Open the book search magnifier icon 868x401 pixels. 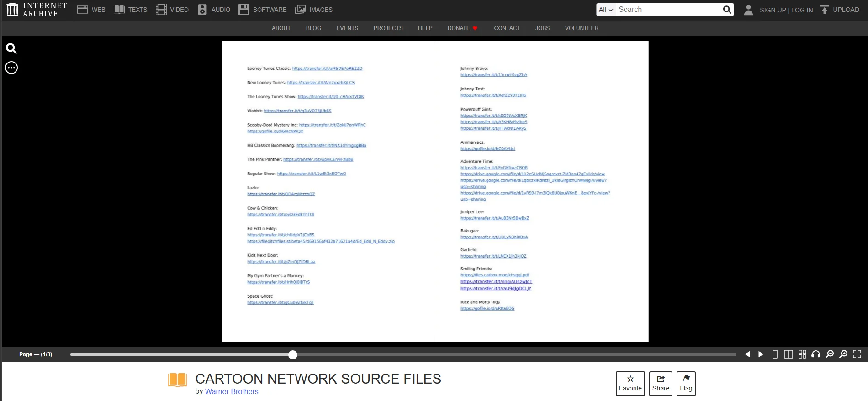(11, 48)
